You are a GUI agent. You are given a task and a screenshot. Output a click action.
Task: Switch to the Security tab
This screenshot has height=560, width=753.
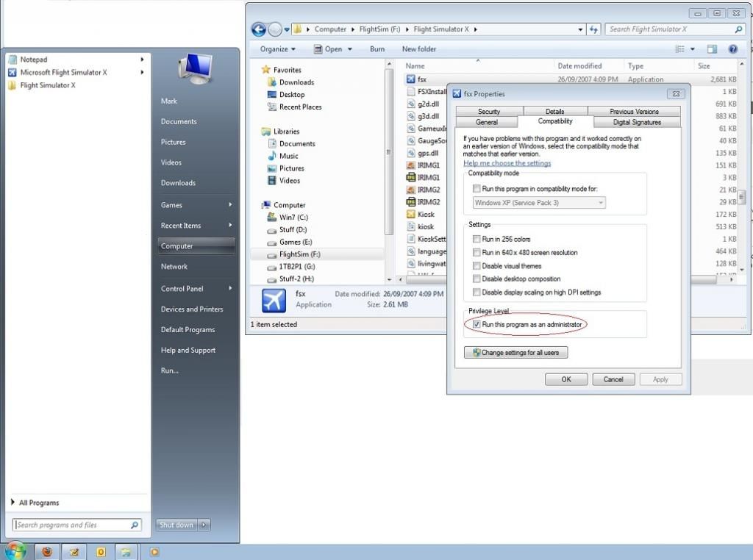click(x=488, y=112)
